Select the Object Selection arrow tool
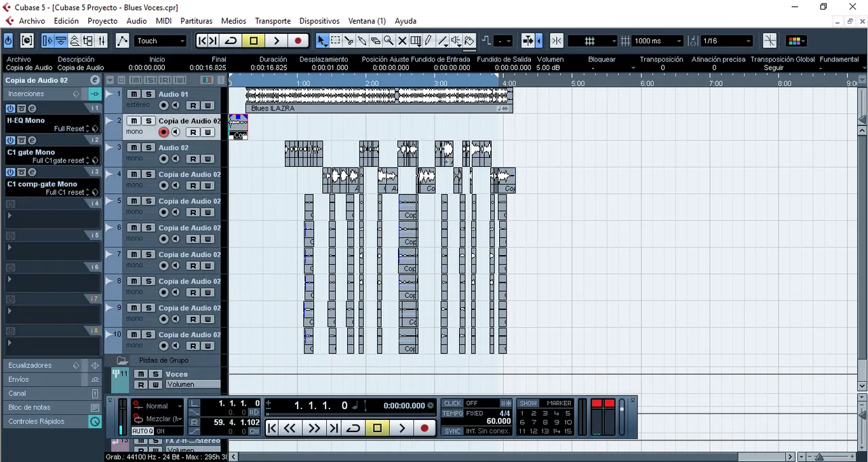Image resolution: width=868 pixels, height=462 pixels. click(x=322, y=41)
